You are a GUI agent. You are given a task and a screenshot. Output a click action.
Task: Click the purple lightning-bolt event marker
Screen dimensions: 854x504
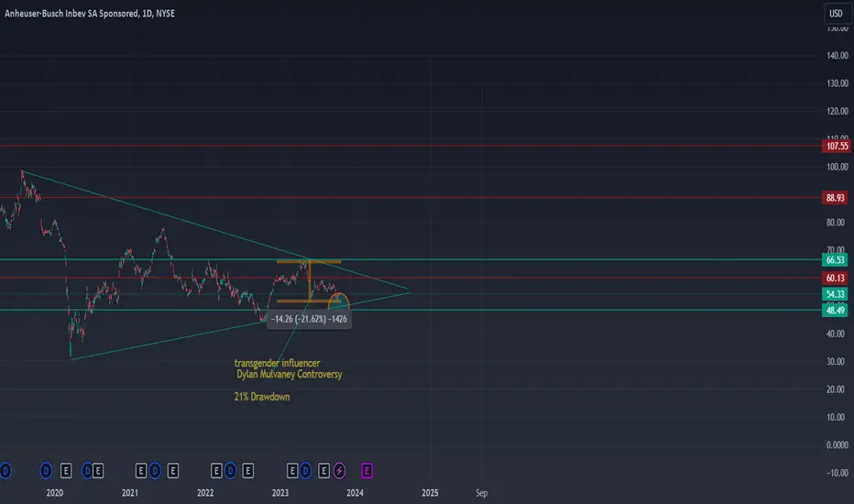click(x=339, y=470)
